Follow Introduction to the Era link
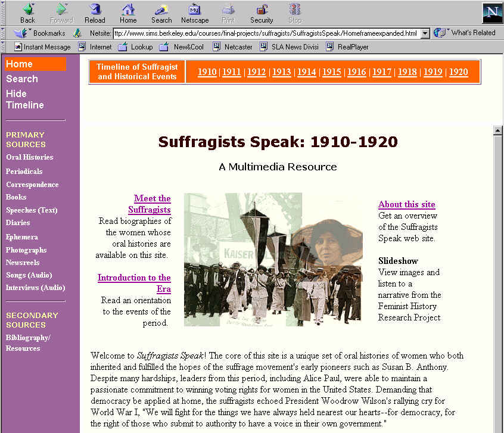 pos(135,283)
